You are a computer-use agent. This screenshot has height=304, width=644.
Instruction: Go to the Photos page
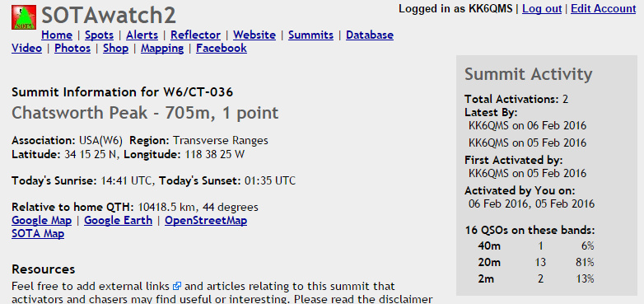(x=72, y=49)
